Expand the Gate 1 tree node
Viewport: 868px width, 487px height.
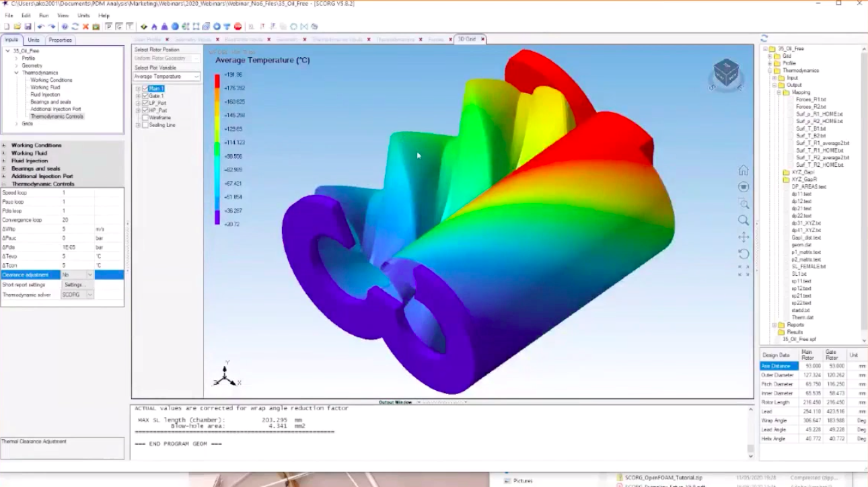(138, 96)
